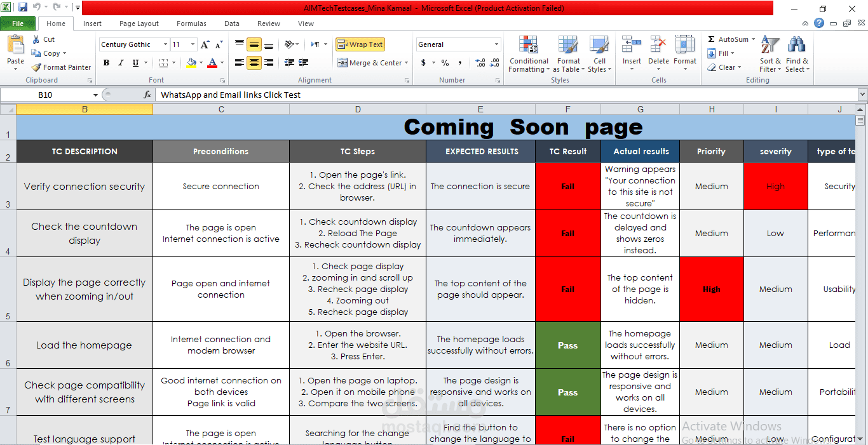Open Sort & Filter options

click(x=770, y=54)
